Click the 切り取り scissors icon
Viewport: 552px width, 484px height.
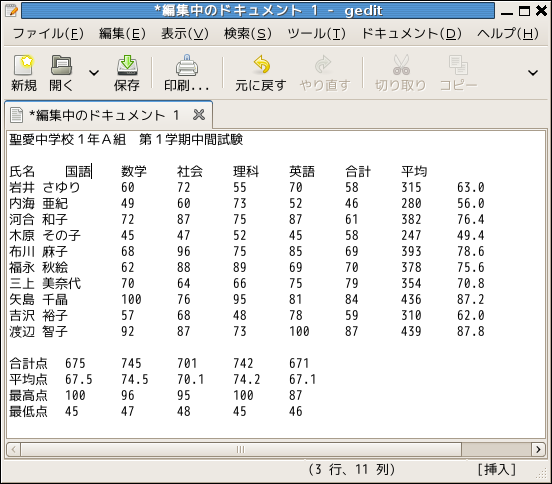401,65
